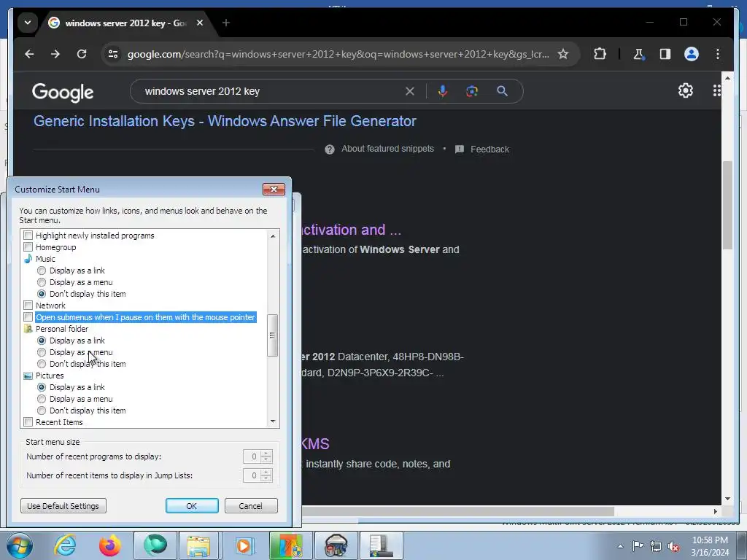Check the Recent Items checkbox
747x560 pixels.
28,422
